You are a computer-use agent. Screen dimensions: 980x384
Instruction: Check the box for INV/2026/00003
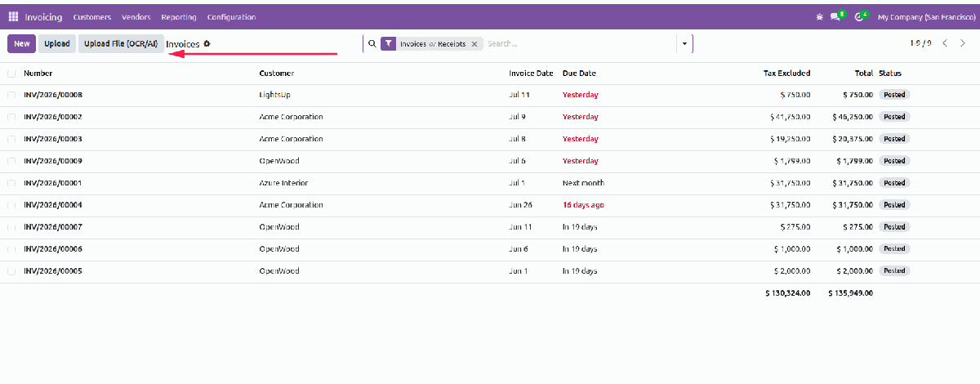click(11, 139)
